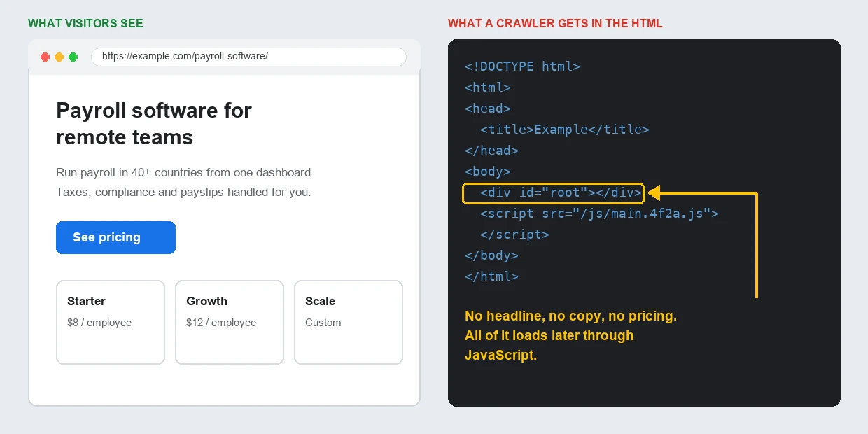Screen dimensions: 868x434
Task: Open the Scale pricing card
Action: click(x=349, y=322)
